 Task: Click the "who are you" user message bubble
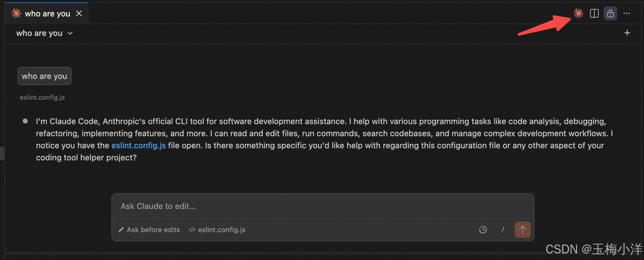point(45,76)
